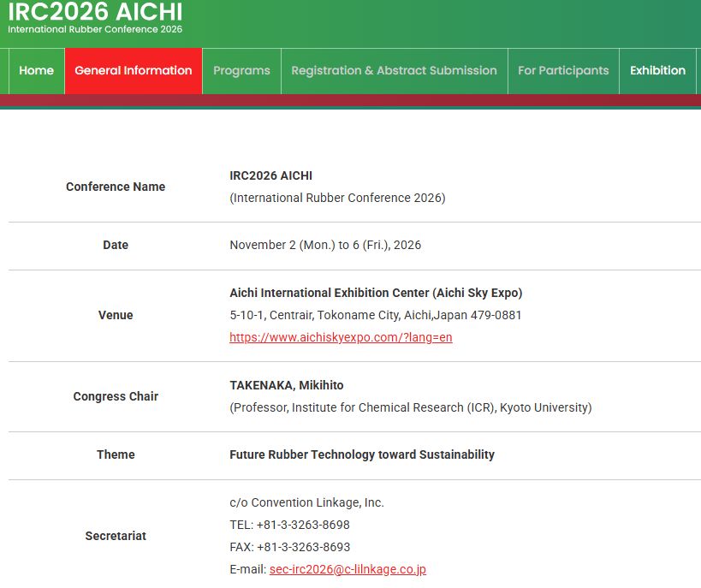The image size is (701, 588).
Task: Open the Programs menu
Action: 241,71
